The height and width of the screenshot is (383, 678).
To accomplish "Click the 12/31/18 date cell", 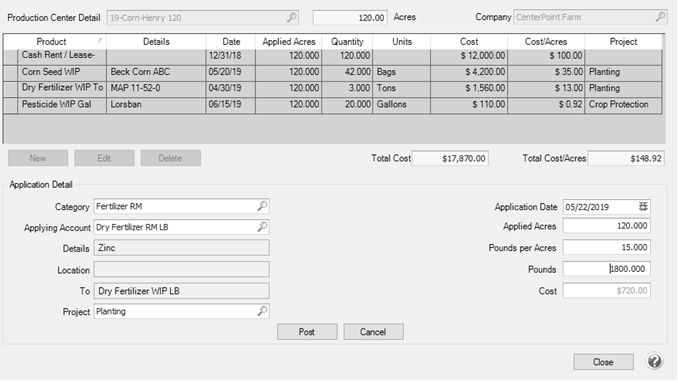I will 231,57.
